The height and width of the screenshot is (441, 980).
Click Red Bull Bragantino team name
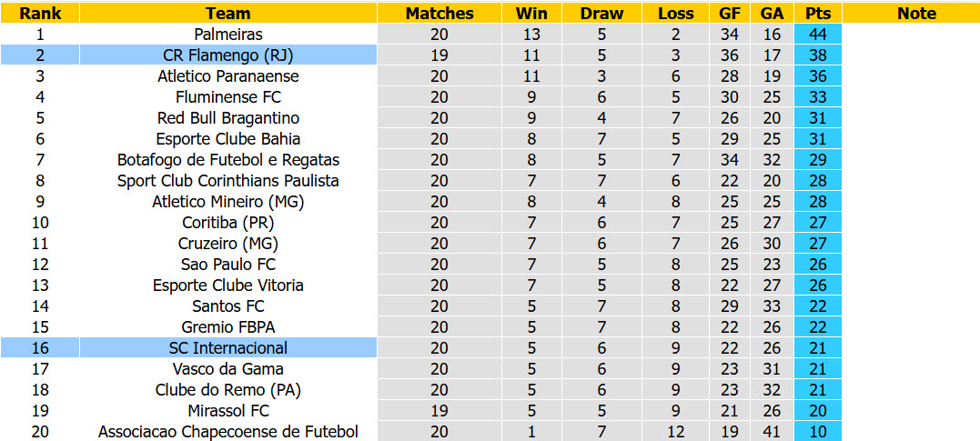(x=228, y=118)
